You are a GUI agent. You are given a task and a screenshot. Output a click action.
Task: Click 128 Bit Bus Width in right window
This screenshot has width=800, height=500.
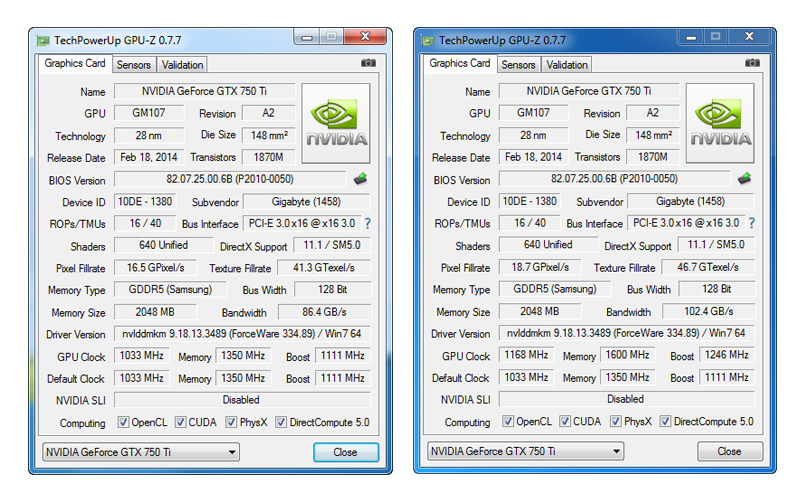tap(717, 289)
